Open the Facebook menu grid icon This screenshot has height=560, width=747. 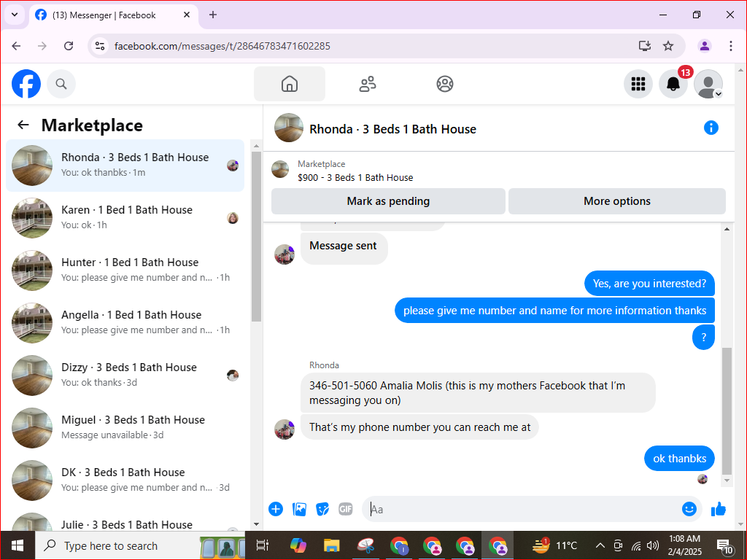click(x=638, y=84)
